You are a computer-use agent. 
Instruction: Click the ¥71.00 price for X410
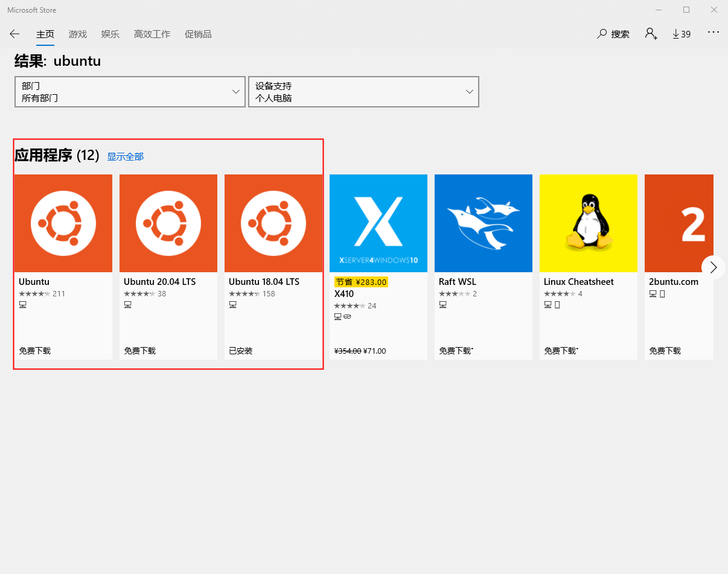(x=374, y=351)
